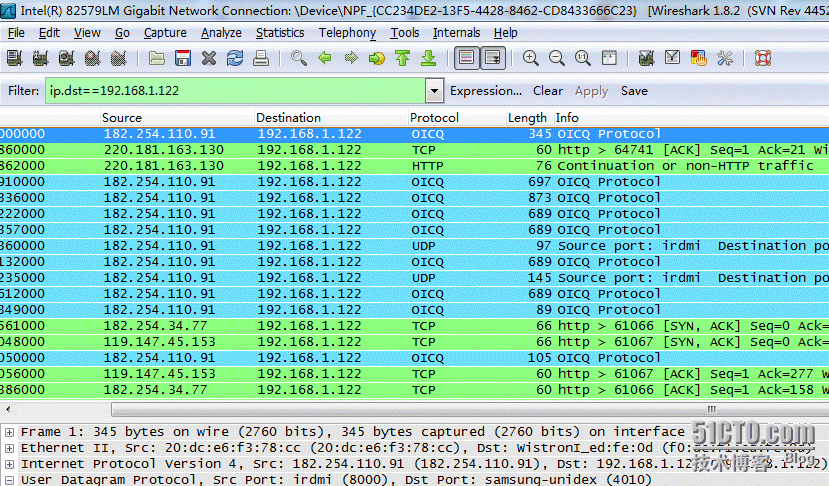
Task: Open the Telephony menu
Action: [x=347, y=33]
